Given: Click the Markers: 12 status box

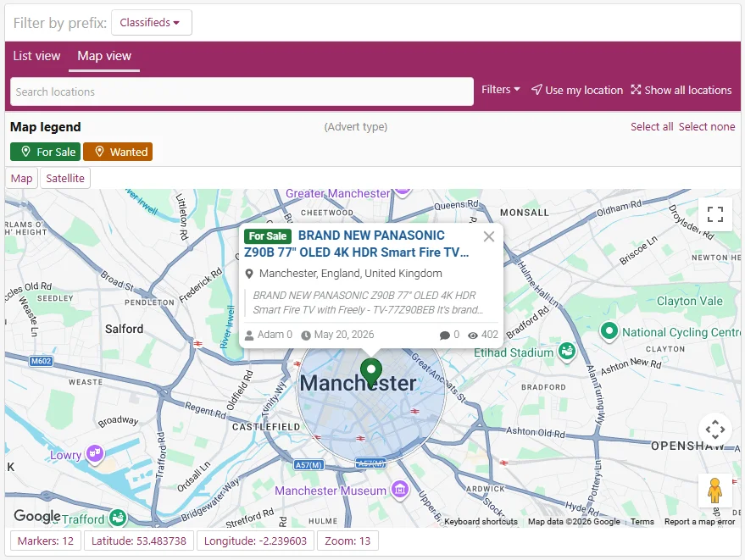Looking at the screenshot, I should click(x=46, y=541).
